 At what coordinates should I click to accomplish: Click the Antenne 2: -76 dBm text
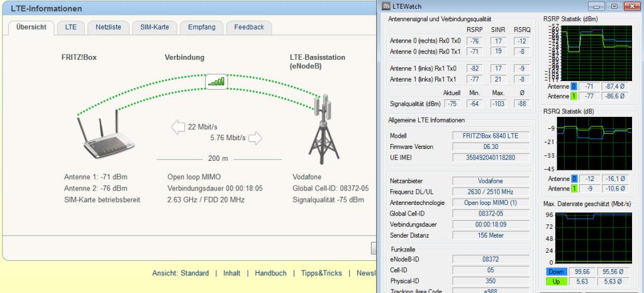click(96, 189)
